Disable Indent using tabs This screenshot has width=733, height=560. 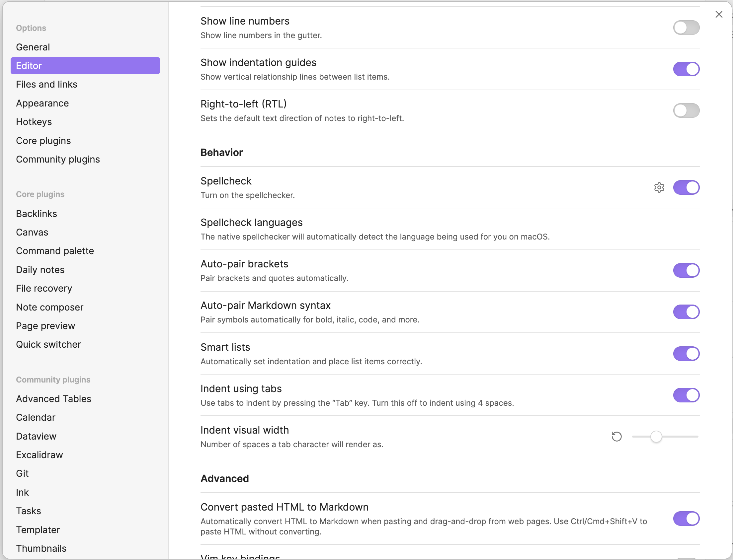tap(686, 395)
